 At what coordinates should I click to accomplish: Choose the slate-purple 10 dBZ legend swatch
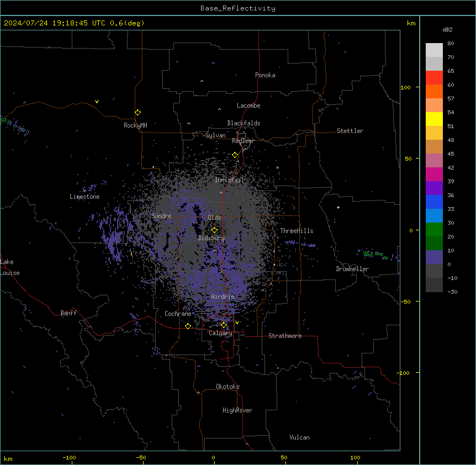(434, 257)
